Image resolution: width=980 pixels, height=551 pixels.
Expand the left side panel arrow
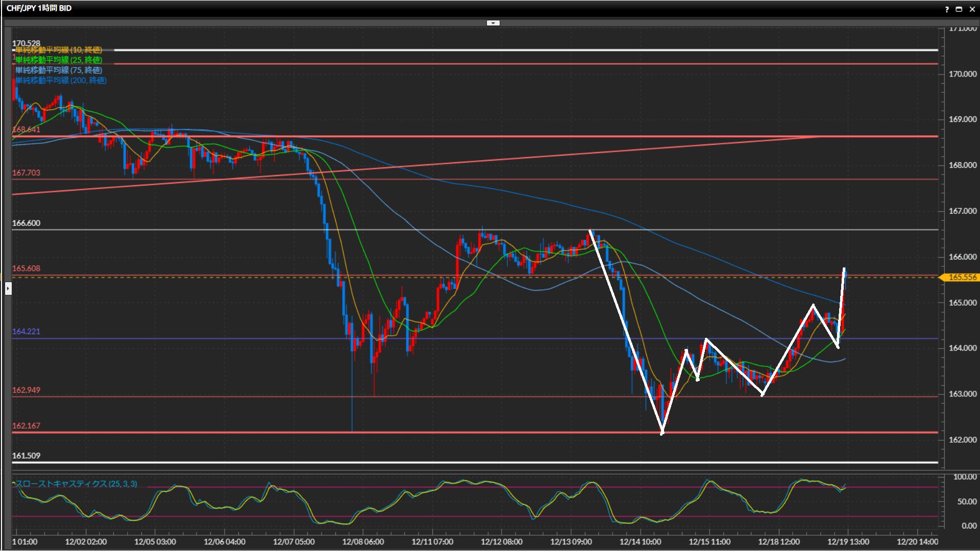[8, 289]
